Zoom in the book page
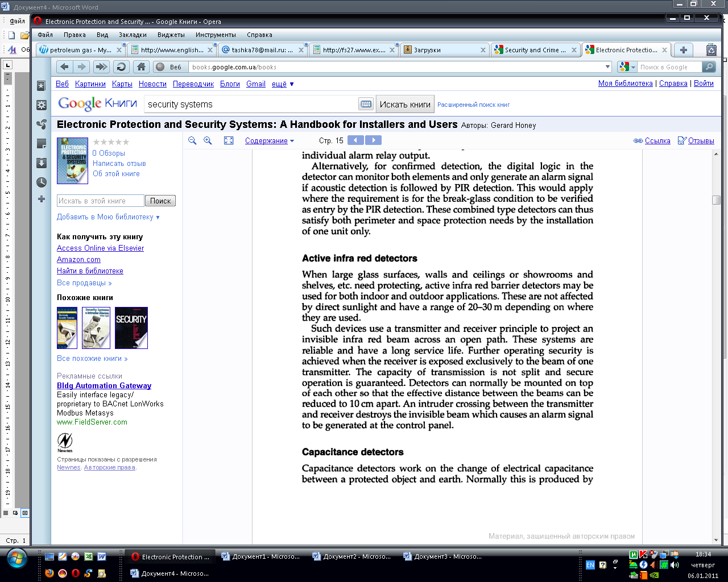 [x=208, y=140]
